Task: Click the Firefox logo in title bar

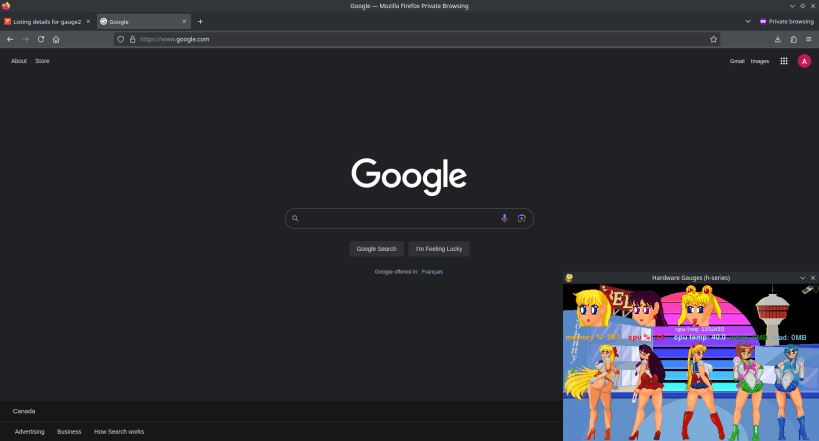Action: (x=6, y=6)
